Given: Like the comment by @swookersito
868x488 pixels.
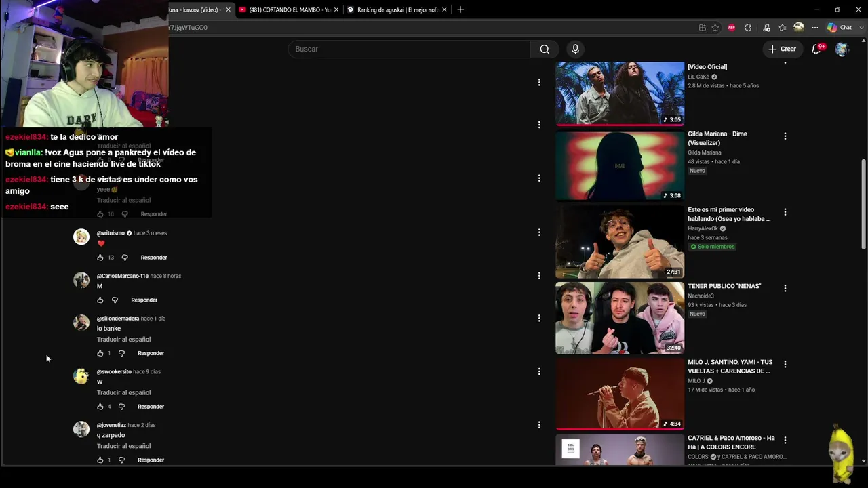Looking at the screenshot, I should click(x=100, y=407).
